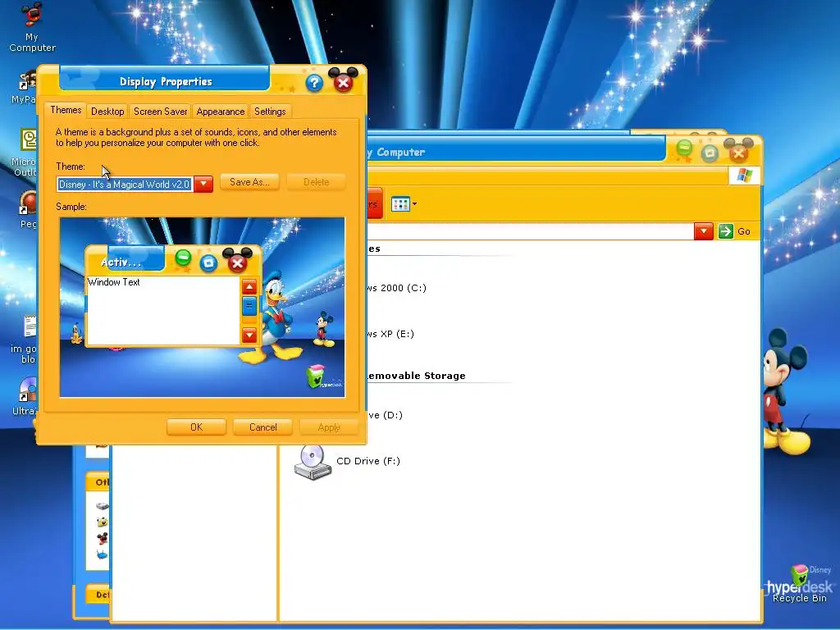Select the CD Drive (F:) icon
This screenshot has height=630, width=840.
[313, 462]
